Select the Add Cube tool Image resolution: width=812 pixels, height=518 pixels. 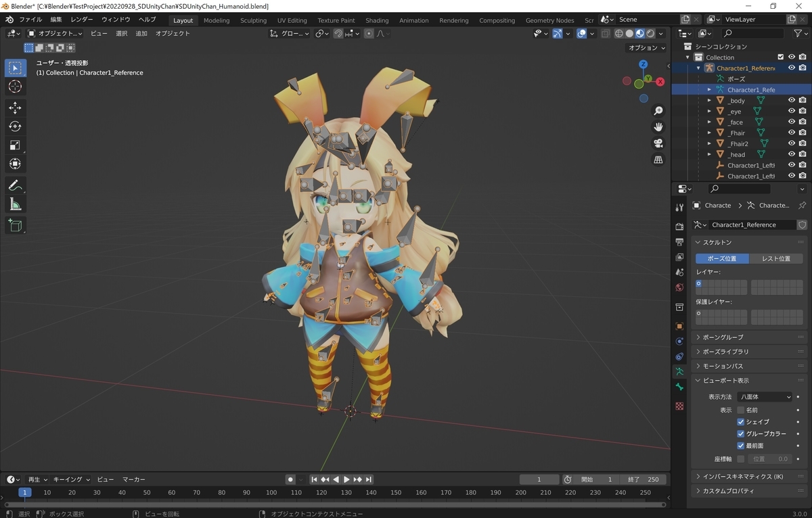click(x=16, y=225)
